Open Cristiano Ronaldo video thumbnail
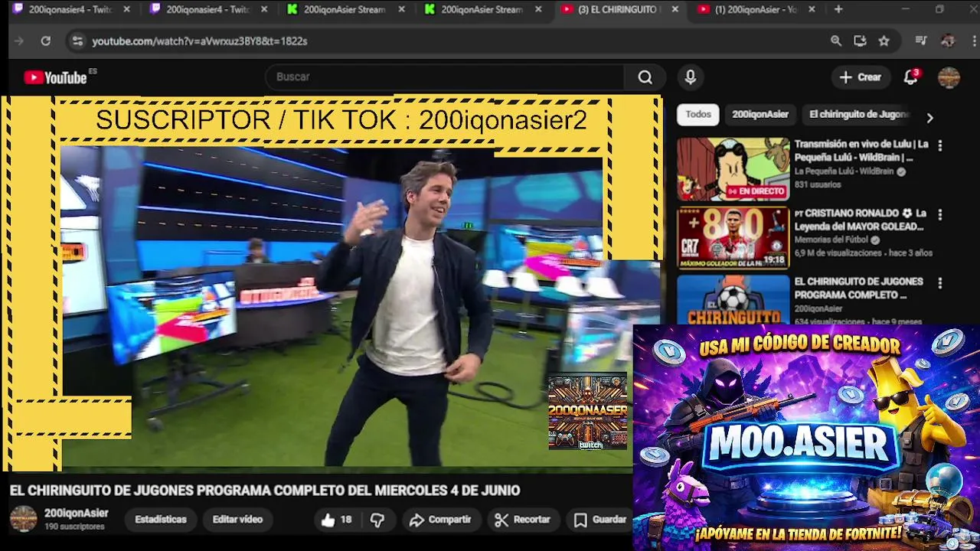Screen dimensions: 980x551 tap(733, 238)
